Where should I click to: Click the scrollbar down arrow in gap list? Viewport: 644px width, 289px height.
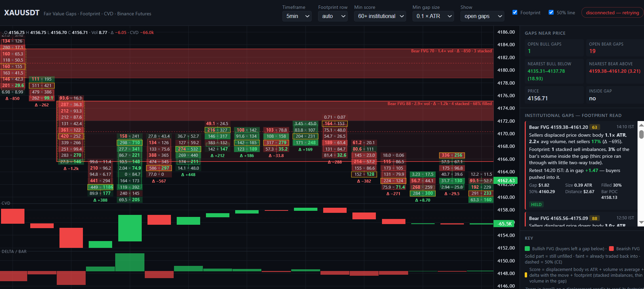[641, 223]
